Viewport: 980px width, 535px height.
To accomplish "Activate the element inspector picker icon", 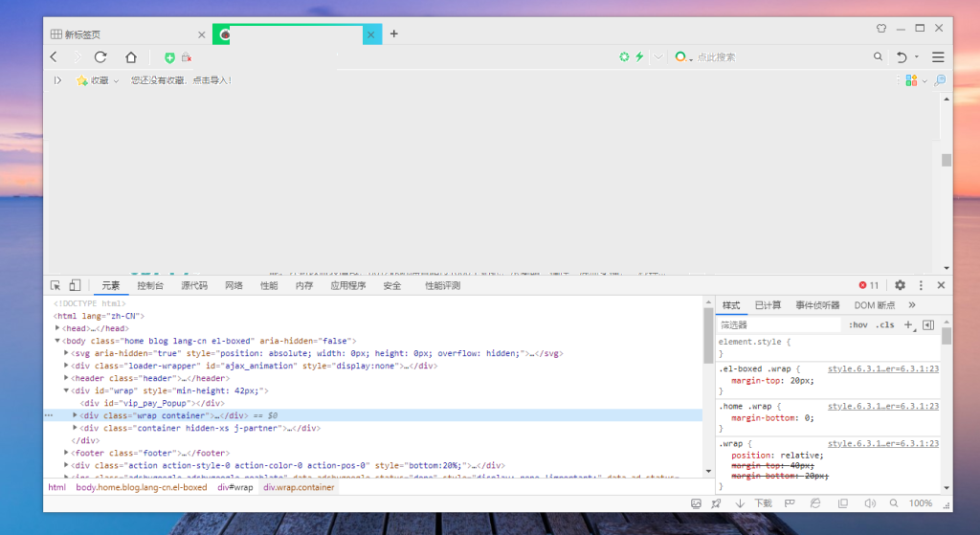I will [56, 285].
